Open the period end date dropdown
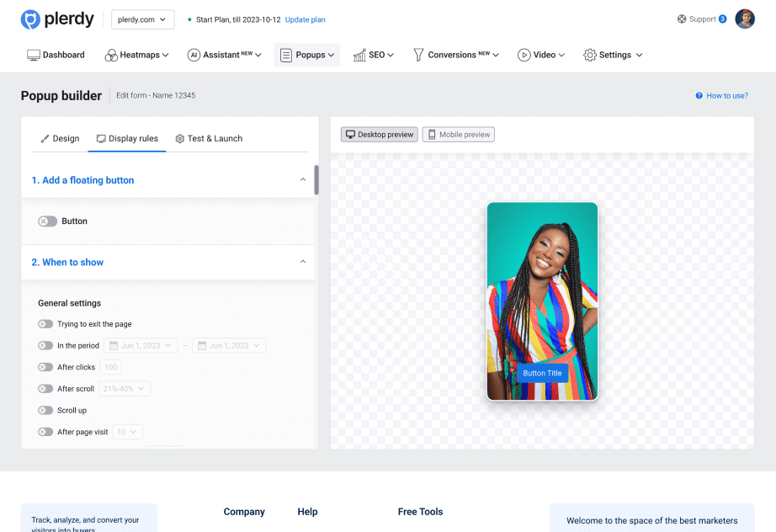The width and height of the screenshot is (776, 532). (229, 345)
